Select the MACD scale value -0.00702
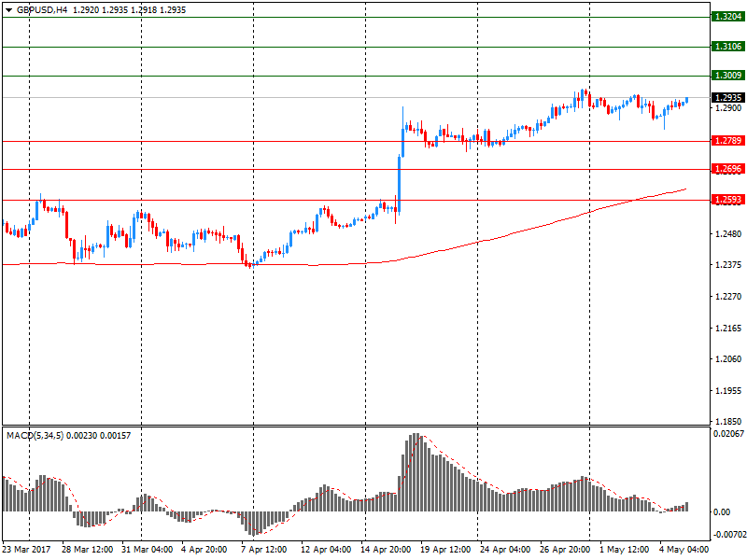Viewport: 747px width, 560px height. coord(728,535)
